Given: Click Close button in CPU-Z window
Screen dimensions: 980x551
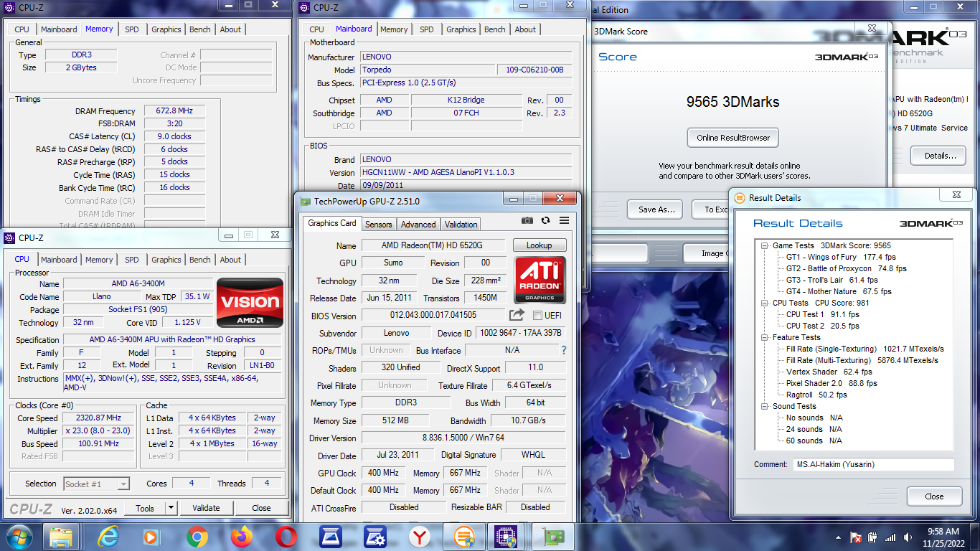Looking at the screenshot, I should (x=261, y=508).
